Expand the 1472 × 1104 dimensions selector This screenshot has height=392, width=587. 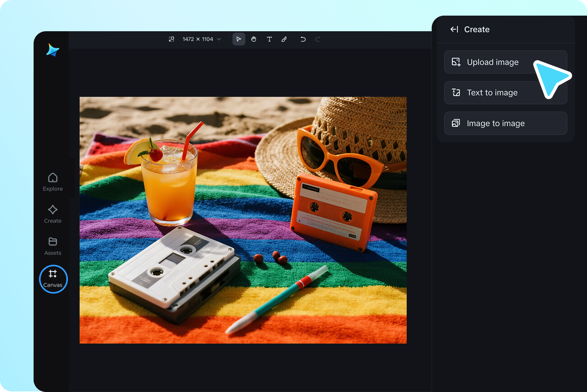click(197, 39)
